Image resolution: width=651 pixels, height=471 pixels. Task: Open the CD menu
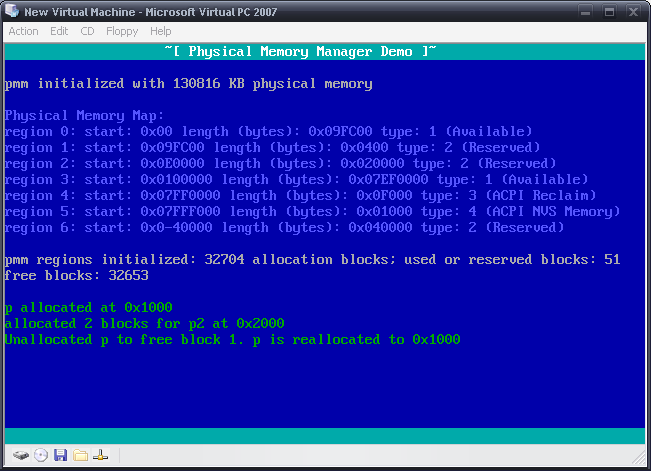(x=87, y=32)
